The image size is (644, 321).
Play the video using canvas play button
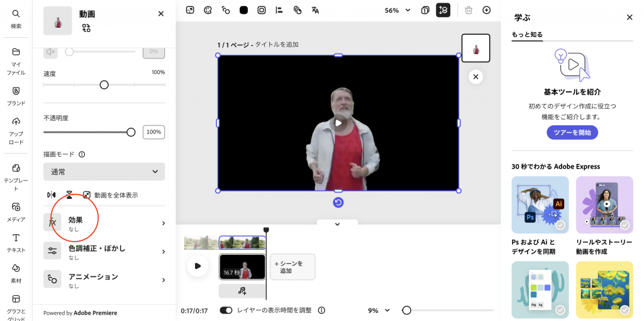point(338,123)
